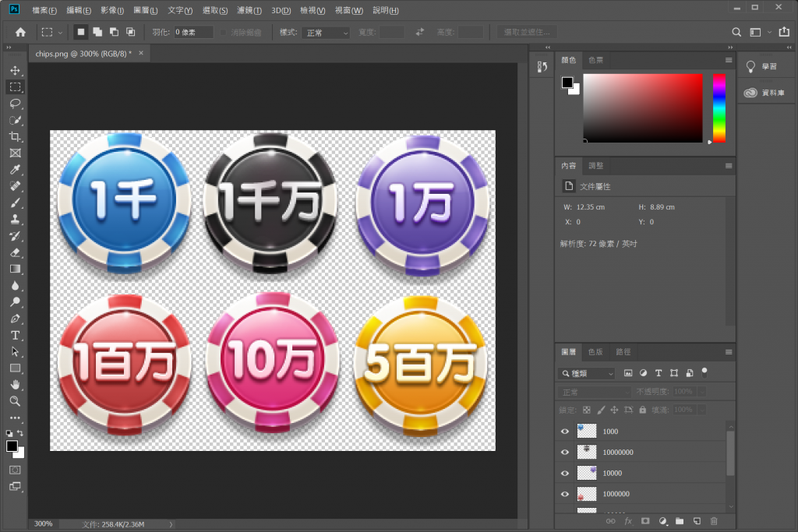Select the Horizontal Type tool
Screen dimensions: 798x532
[x=16, y=335]
